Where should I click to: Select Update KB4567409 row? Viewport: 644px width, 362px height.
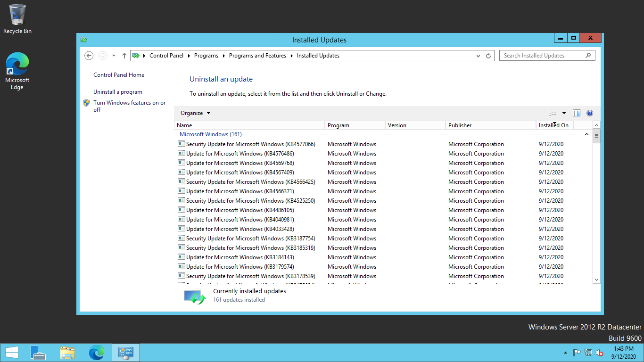click(383, 173)
